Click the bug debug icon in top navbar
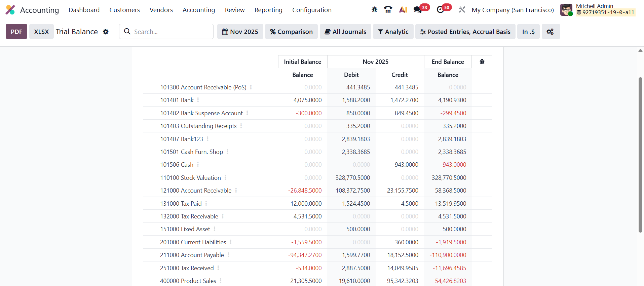The width and height of the screenshot is (644, 286). pos(374,10)
